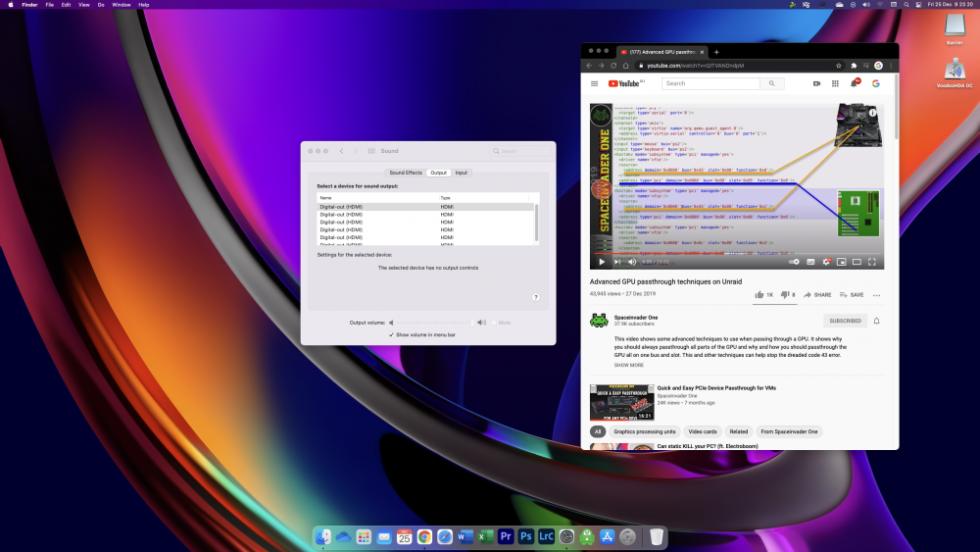Open a new Chrome tab
This screenshot has width=980, height=552.
[x=716, y=52]
